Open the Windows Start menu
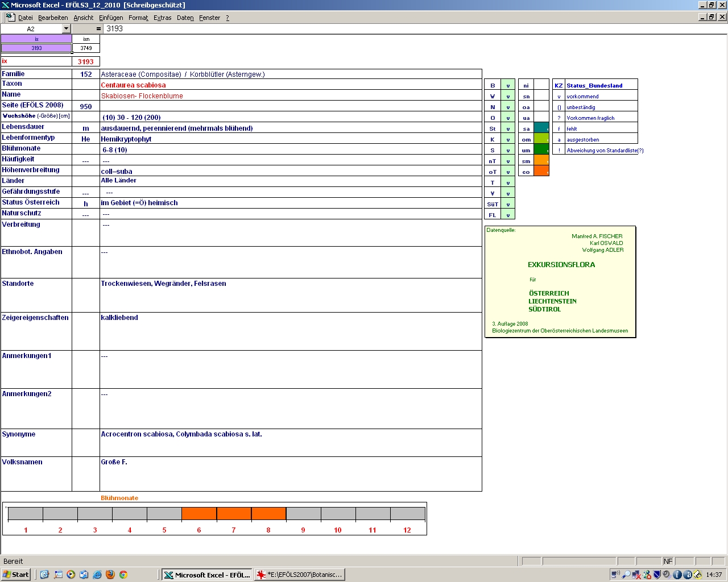Viewport: 728px width, 582px height. pyautogui.click(x=16, y=575)
